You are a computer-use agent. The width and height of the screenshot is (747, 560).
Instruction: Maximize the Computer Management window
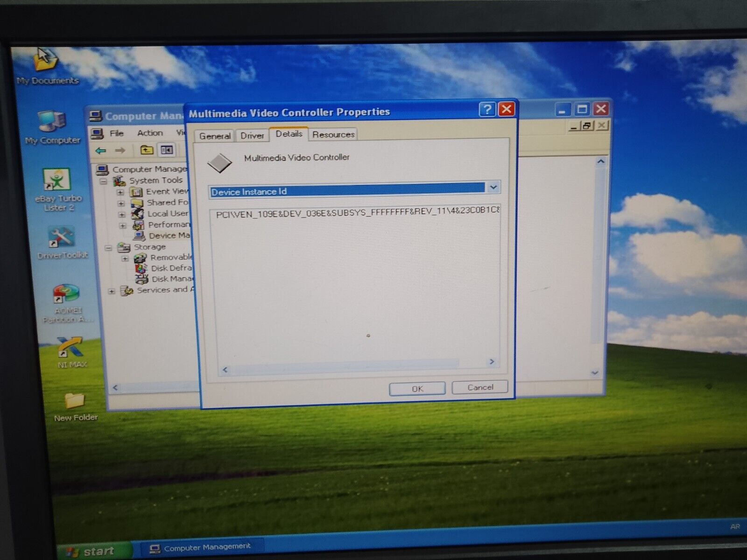[582, 110]
